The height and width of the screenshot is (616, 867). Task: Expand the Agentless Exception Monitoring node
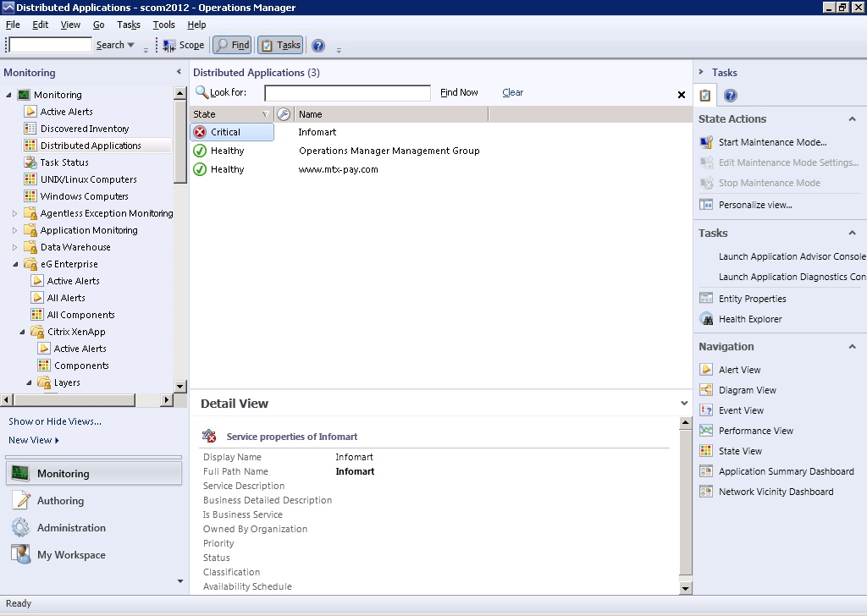[15, 213]
